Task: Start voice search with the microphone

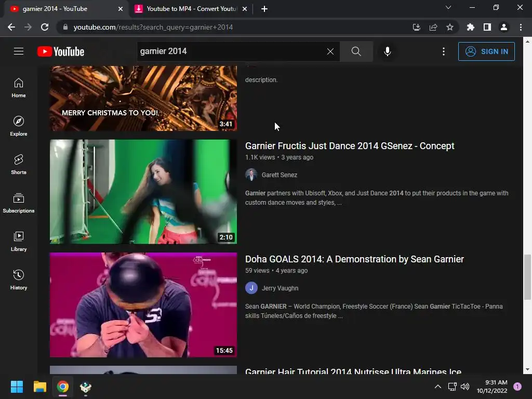Action: coord(388,51)
